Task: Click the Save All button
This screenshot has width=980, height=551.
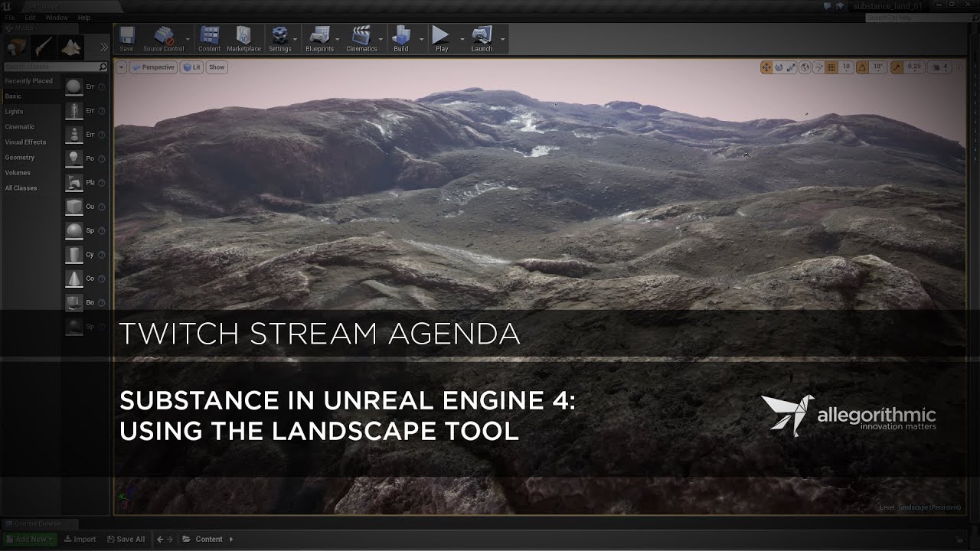Action: pos(126,540)
